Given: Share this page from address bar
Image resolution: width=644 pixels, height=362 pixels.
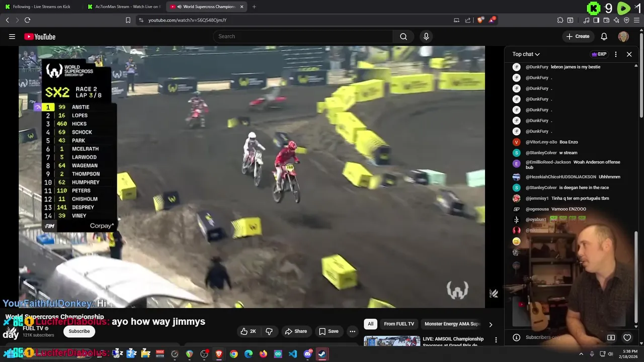Looking at the screenshot, I should 468,20.
